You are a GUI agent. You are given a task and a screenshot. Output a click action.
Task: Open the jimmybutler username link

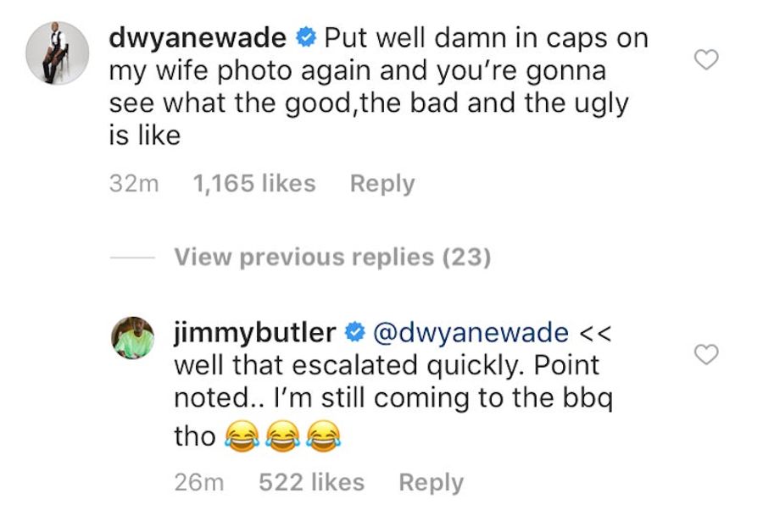[x=255, y=333]
